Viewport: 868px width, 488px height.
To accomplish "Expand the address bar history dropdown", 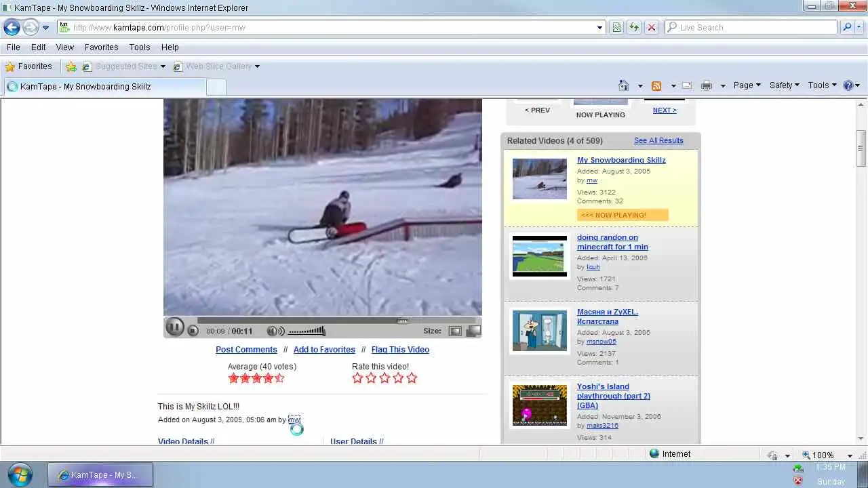I will point(599,28).
